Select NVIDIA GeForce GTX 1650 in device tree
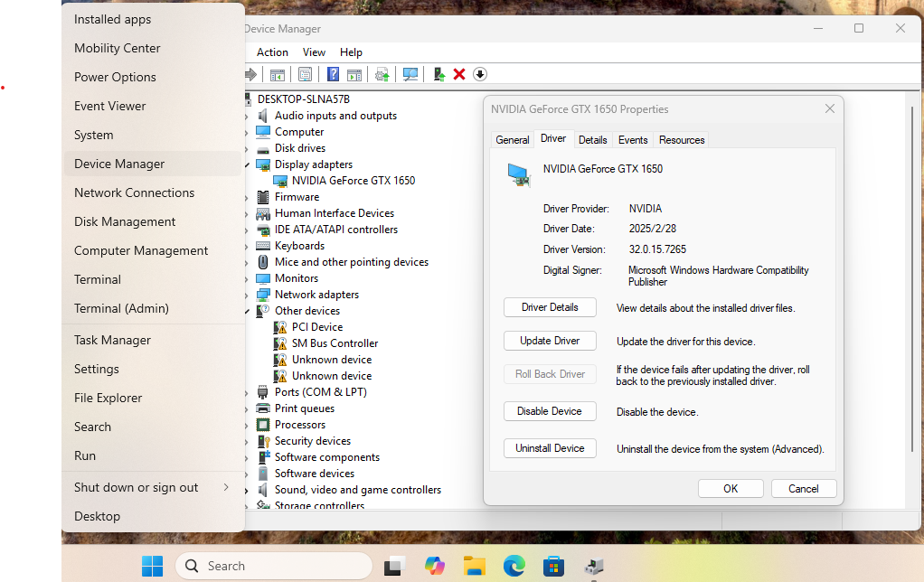Image resolution: width=924 pixels, height=582 pixels. pyautogui.click(x=354, y=181)
